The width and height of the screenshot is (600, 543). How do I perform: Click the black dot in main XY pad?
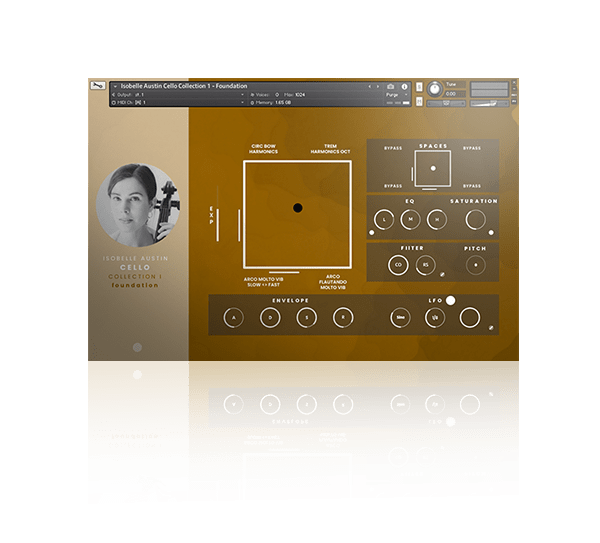tap(298, 208)
